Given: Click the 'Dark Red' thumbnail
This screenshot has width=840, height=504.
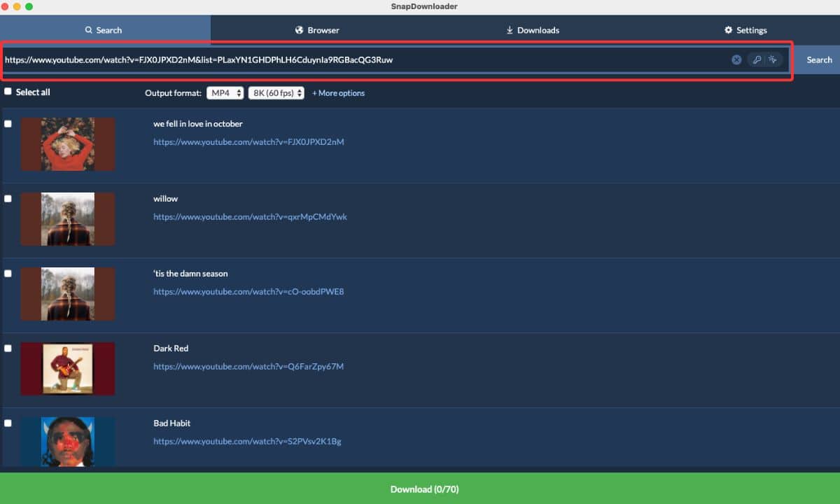Looking at the screenshot, I should 68,369.
